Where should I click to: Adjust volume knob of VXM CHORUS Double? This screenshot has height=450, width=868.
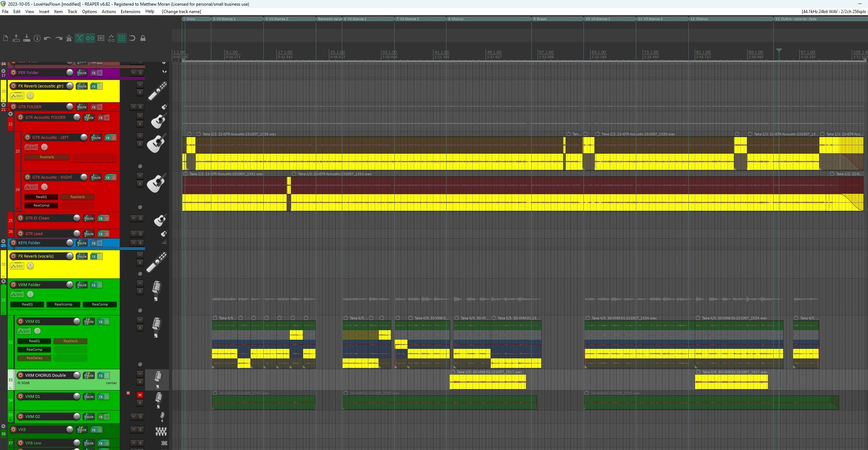(x=77, y=375)
